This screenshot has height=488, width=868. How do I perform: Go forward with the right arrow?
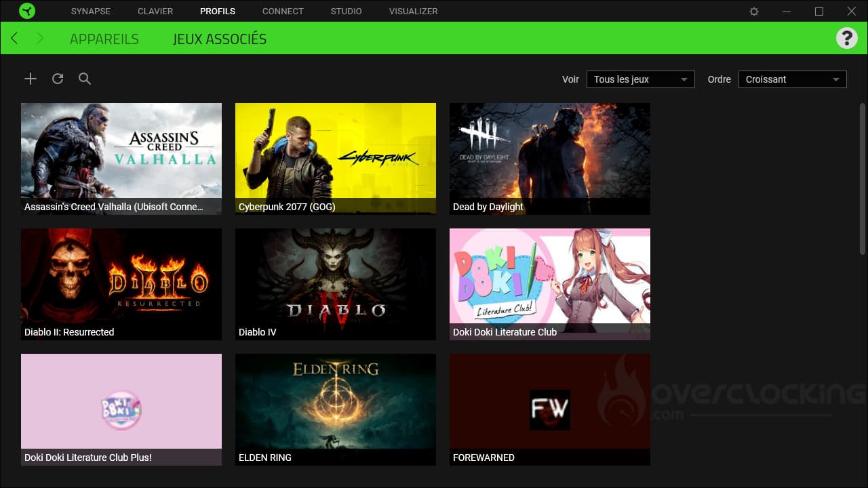point(40,39)
